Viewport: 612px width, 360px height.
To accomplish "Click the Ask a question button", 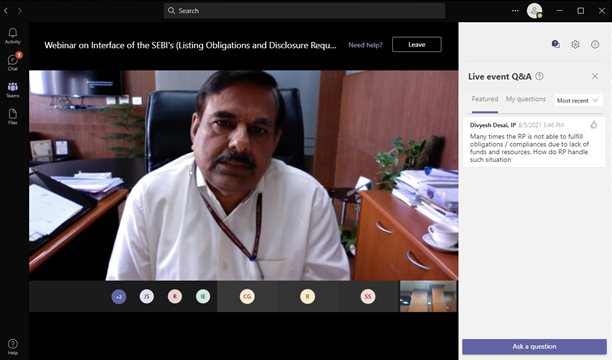I will 534,346.
